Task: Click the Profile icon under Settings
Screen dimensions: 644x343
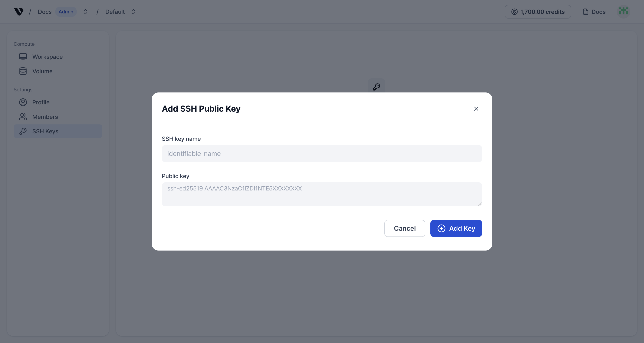Action: (23, 102)
